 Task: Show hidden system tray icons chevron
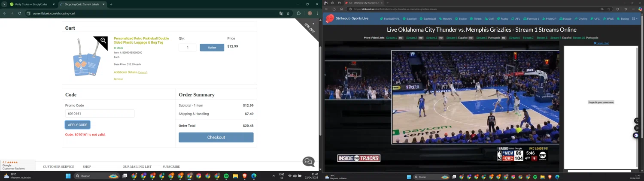point(273,176)
